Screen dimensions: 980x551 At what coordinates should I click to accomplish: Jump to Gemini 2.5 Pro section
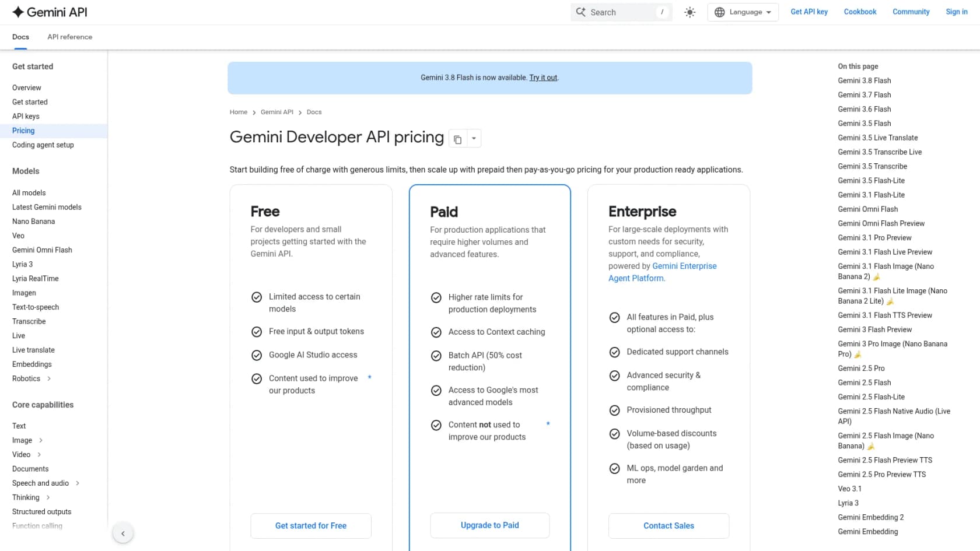(x=861, y=368)
